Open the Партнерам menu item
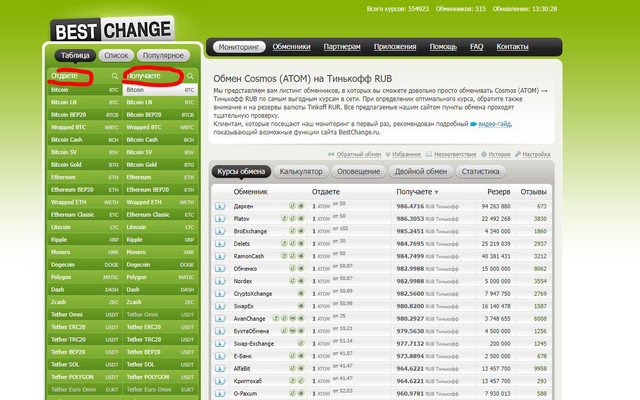This screenshot has width=640, height=400. [342, 47]
